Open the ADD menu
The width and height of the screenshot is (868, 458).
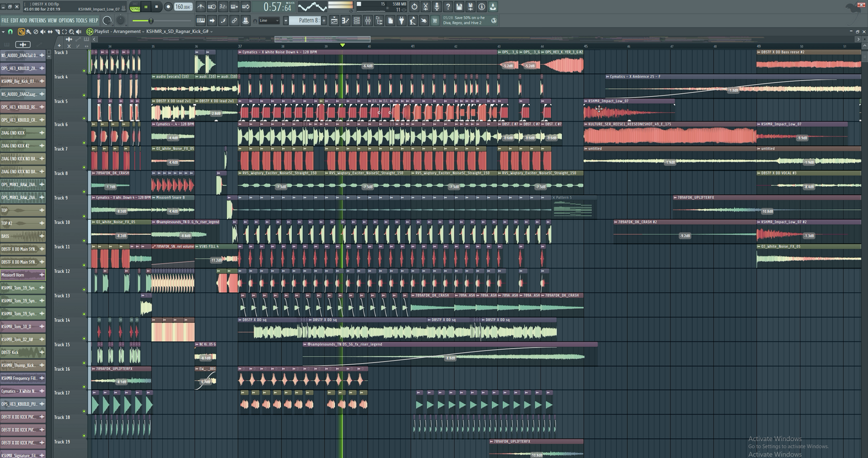click(23, 20)
